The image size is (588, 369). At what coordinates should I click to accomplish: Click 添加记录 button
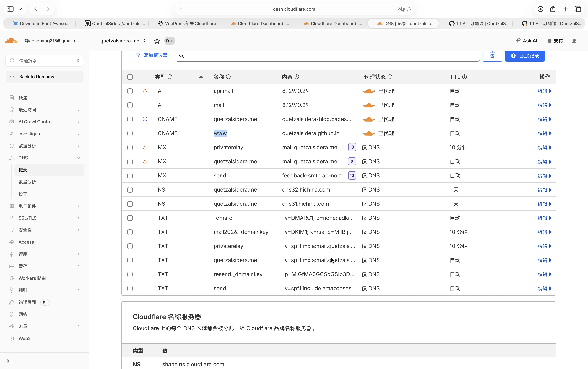click(525, 56)
